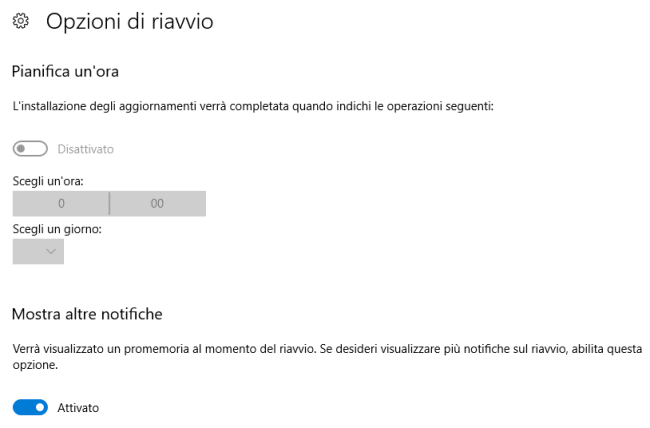Click the Attivato toggle label text
Screen dimensions: 650x428
pyautogui.click(x=78, y=408)
